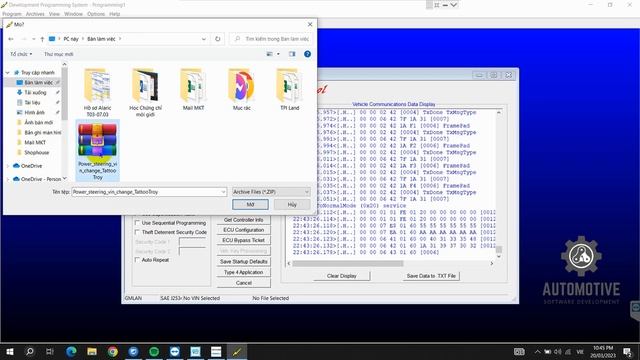The image size is (640, 360).
Task: Click Save Startup Defaults button
Action: [x=244, y=261]
